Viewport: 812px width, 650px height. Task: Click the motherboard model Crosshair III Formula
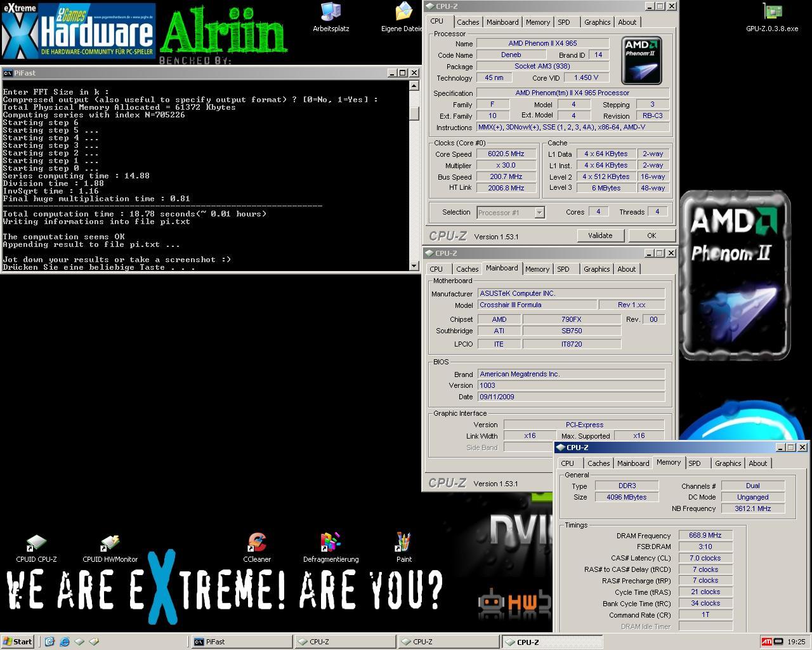(537, 305)
